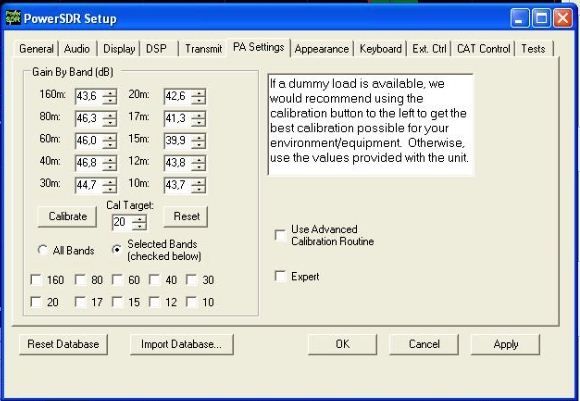
Task: Check the 60 band checkbox
Action: click(x=117, y=280)
